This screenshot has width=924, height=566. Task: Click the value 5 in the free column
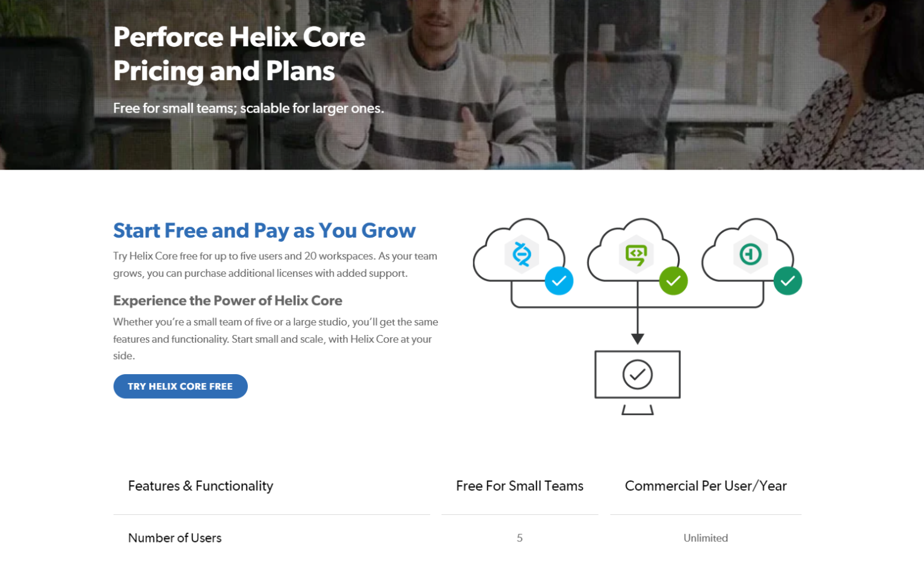coord(520,538)
